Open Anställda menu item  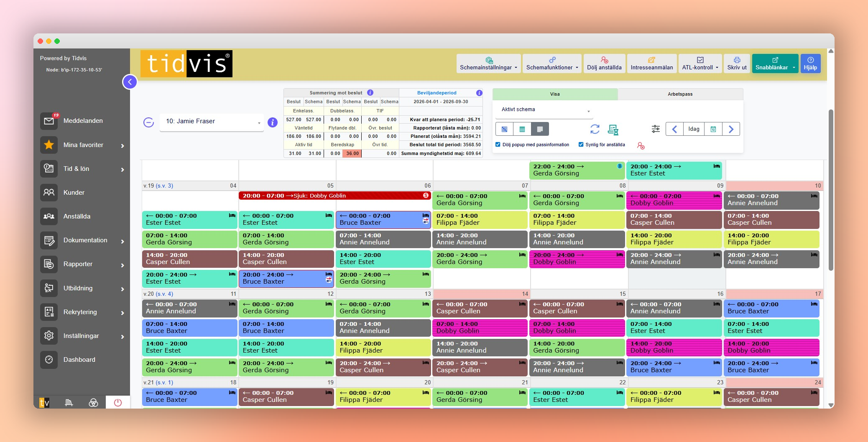click(77, 216)
